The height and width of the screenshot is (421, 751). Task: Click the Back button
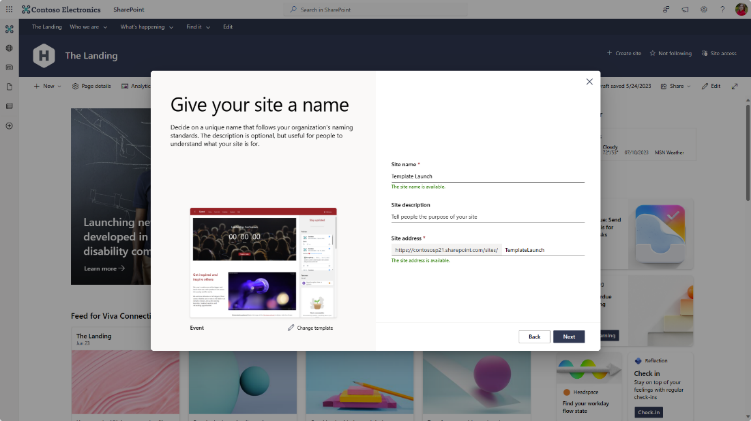pyautogui.click(x=534, y=337)
